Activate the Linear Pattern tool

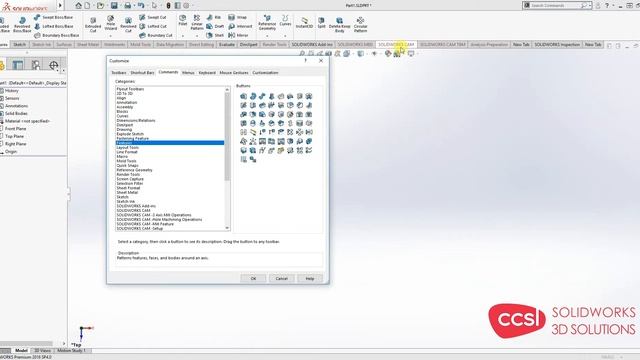click(x=197, y=22)
